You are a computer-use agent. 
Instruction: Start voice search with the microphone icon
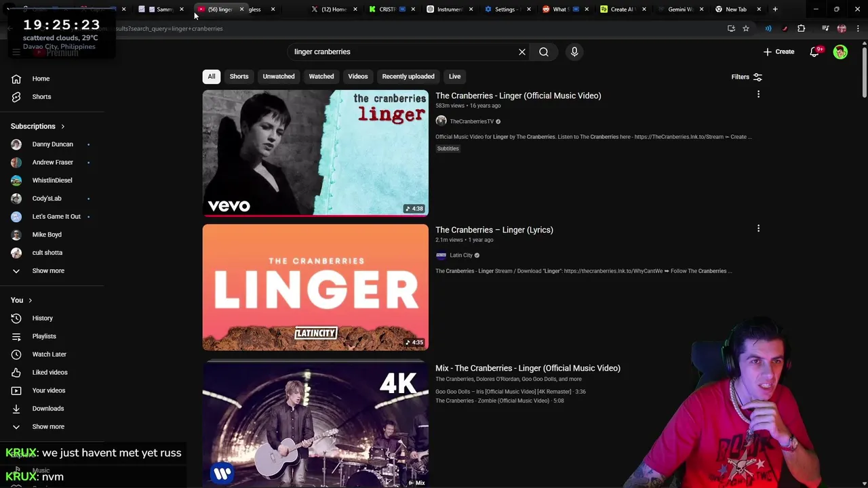coord(574,52)
